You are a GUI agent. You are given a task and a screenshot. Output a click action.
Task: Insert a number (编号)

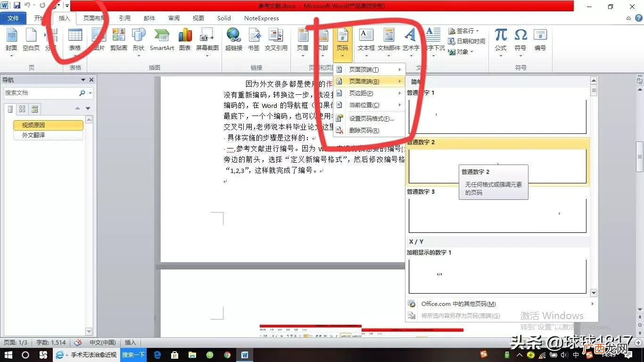click(540, 40)
